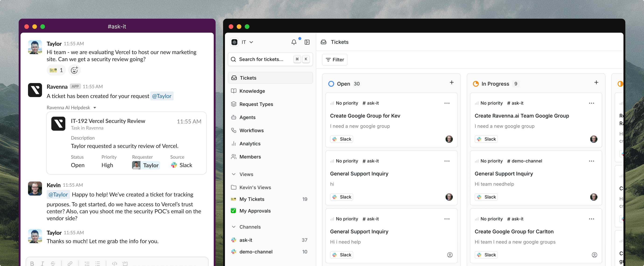
Task: Toggle the ticket emoji reaction with count 1
Action: 56,70
